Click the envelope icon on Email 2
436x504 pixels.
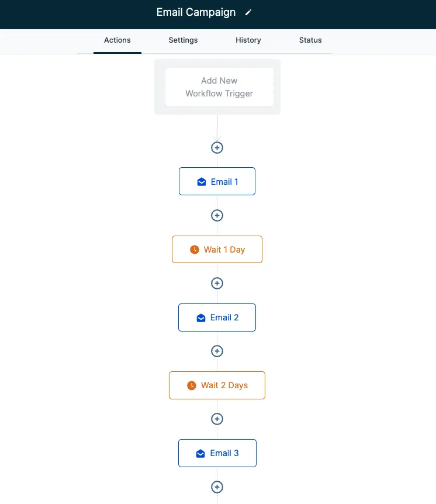(x=201, y=317)
